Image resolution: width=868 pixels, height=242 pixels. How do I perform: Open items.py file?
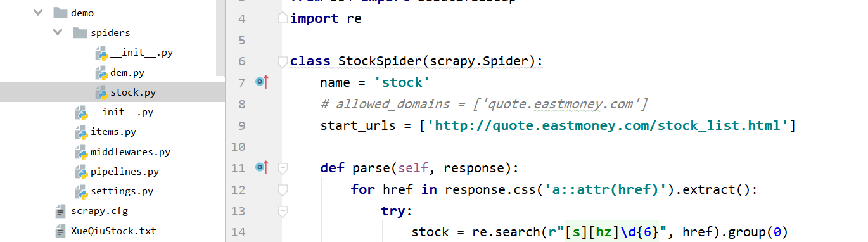(113, 132)
